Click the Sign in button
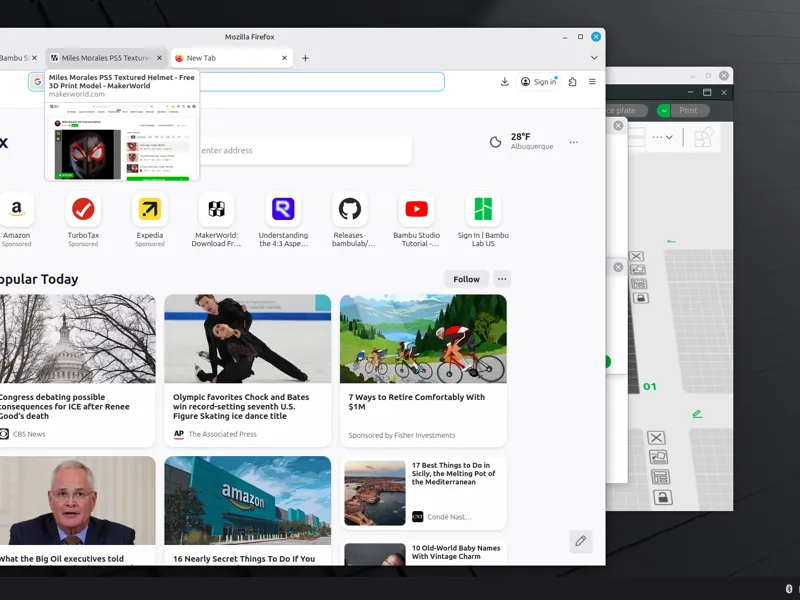 coord(539,82)
